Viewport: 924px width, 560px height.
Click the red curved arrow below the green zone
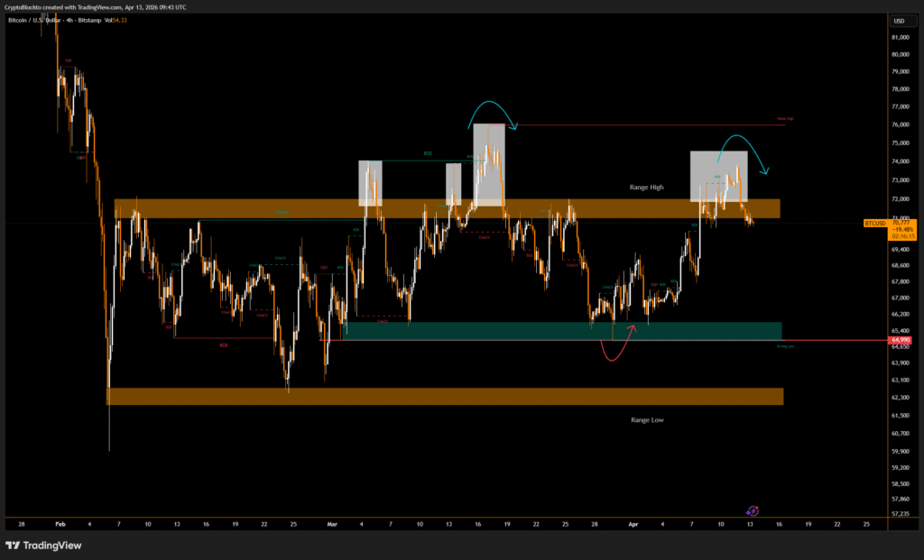coord(621,349)
